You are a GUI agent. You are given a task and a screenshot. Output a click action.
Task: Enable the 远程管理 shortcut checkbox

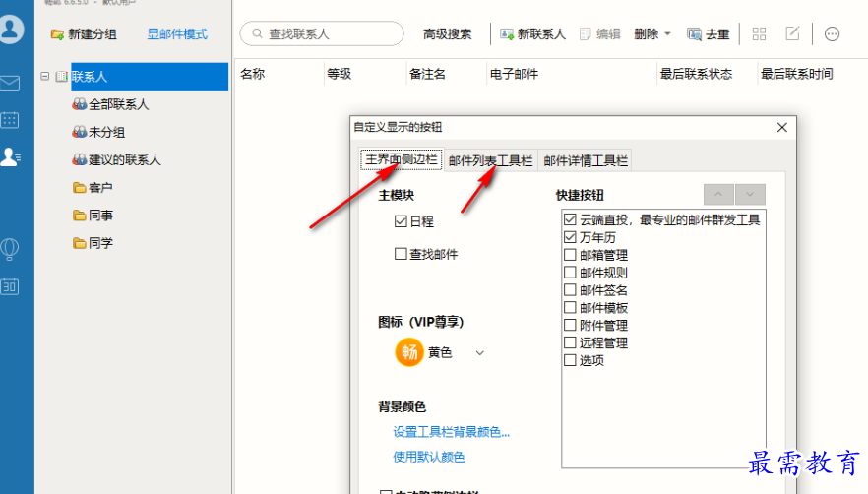tap(570, 342)
